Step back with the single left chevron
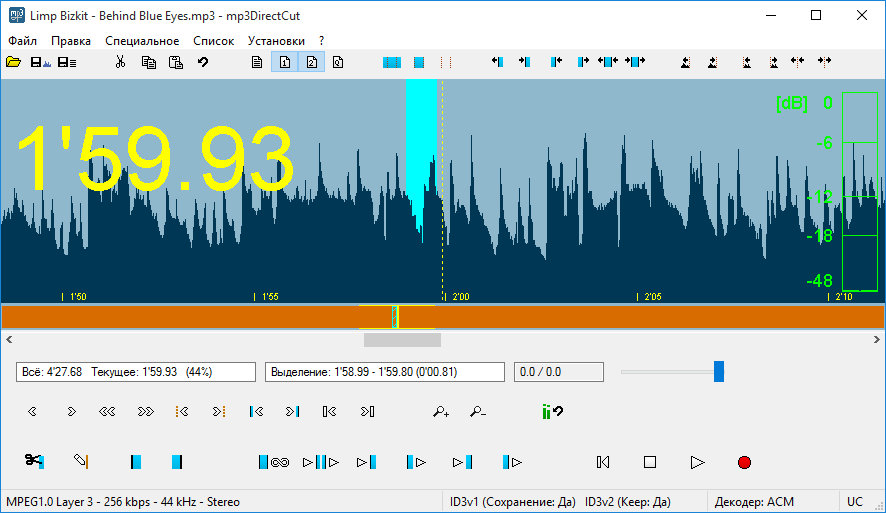Screen dimensions: 886x513 (x=32, y=412)
